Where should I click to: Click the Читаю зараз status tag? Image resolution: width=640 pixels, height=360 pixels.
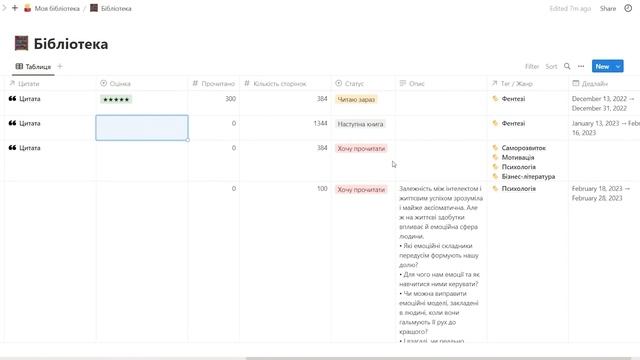(356, 99)
